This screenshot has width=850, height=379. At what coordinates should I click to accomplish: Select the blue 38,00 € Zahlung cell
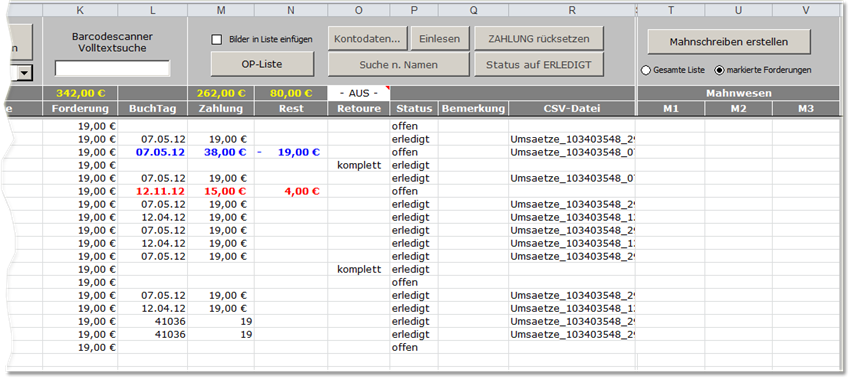point(221,152)
